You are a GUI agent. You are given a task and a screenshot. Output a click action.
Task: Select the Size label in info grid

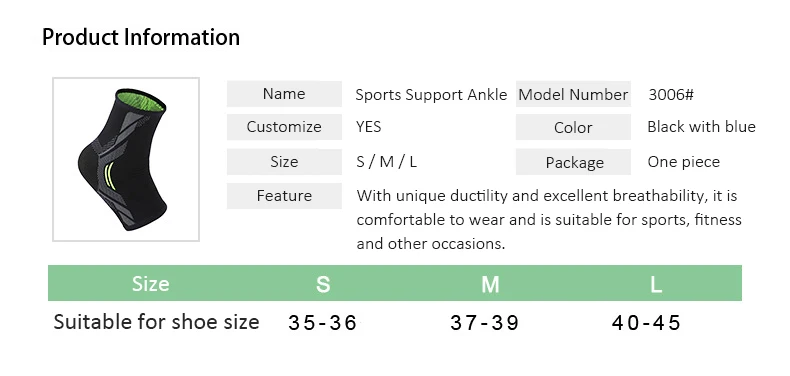tap(284, 162)
